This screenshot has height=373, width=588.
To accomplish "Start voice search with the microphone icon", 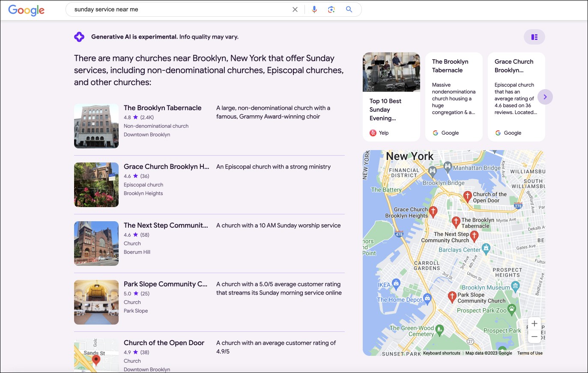I will tap(314, 9).
